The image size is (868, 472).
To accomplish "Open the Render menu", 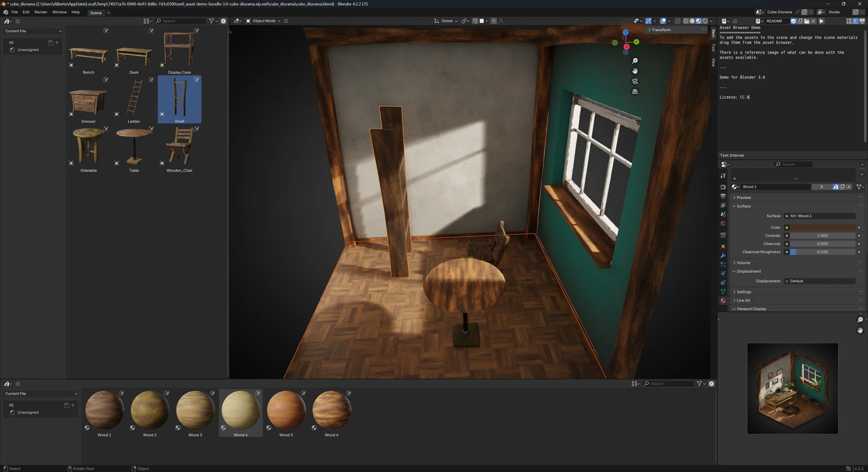I will coord(41,12).
